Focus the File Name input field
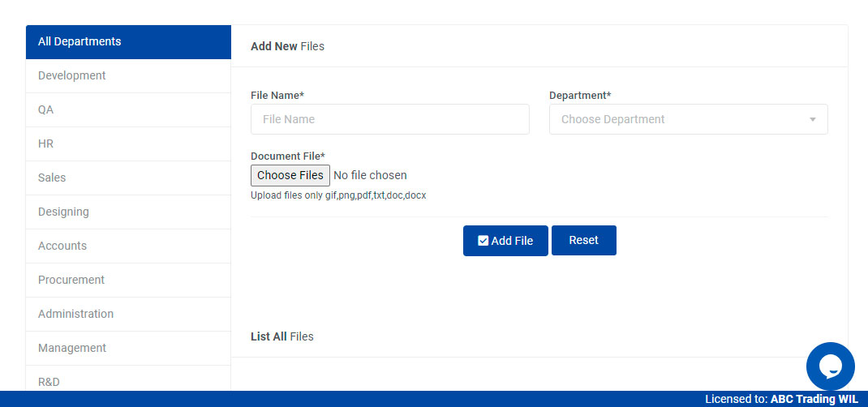The height and width of the screenshot is (407, 868). click(x=389, y=119)
